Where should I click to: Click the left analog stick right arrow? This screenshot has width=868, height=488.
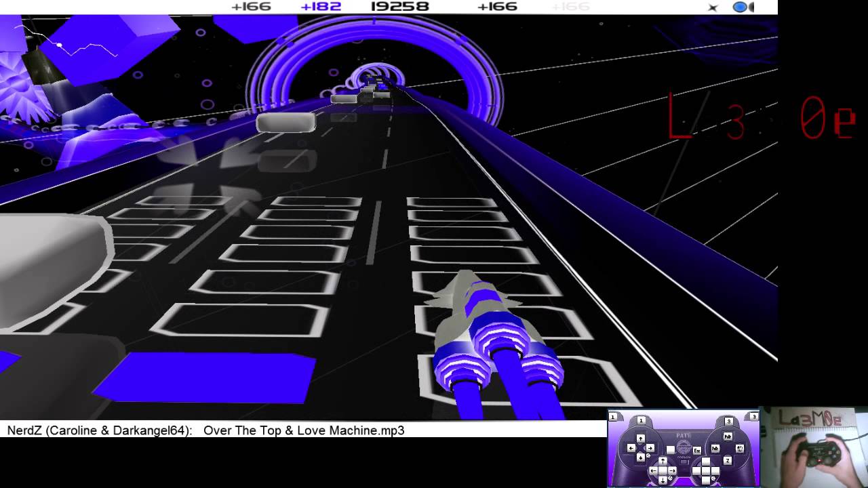point(672,470)
